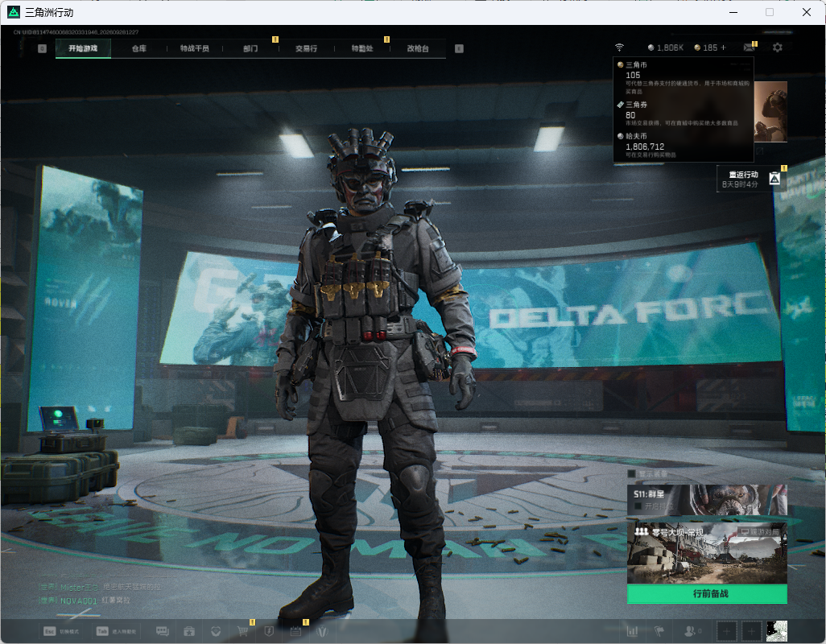826x644 pixels.
Task: Enable the 开启排位 checkbox
Action: (x=638, y=506)
